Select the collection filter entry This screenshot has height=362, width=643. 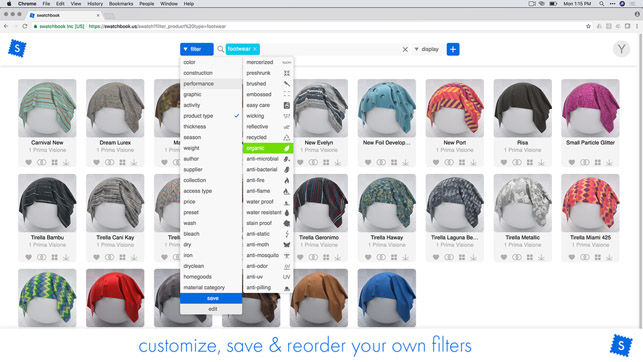click(211, 180)
